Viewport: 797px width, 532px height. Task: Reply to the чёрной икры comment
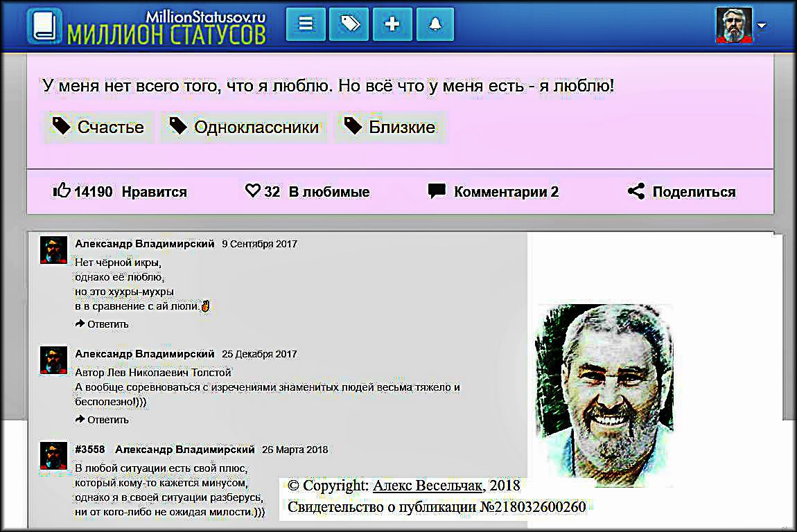(x=102, y=324)
